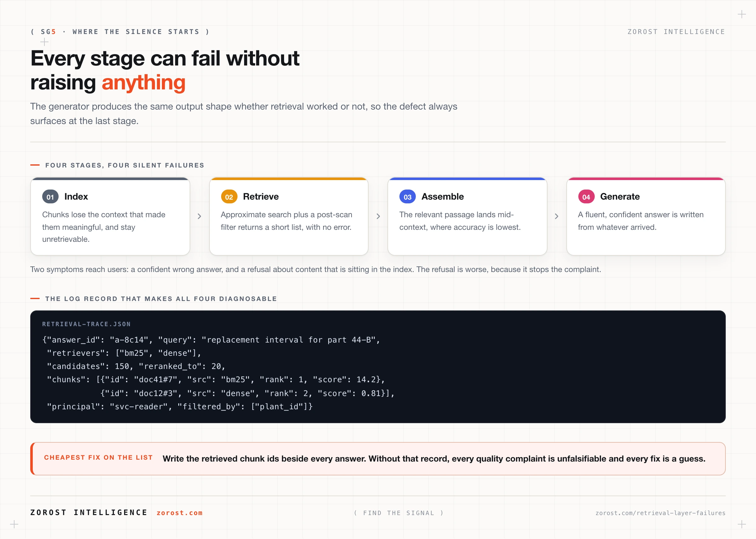Click the chevron between Retrieve and Assemble cards
The image size is (756, 539).
point(378,216)
